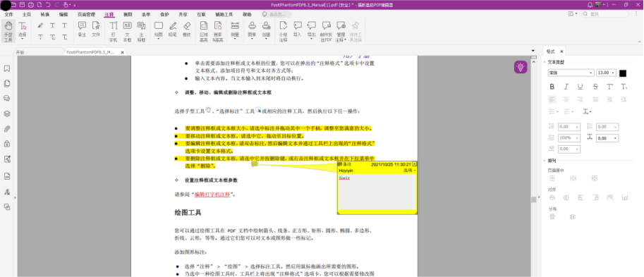This screenshot has width=644, height=277.
Task: Click the Print icon in title bar
Action: (x=30, y=4)
